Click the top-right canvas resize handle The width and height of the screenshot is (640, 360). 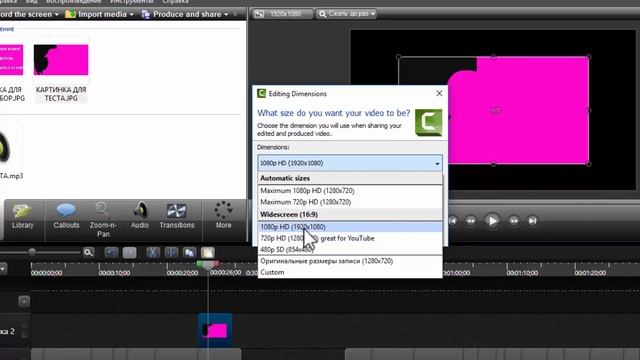pyautogui.click(x=589, y=57)
